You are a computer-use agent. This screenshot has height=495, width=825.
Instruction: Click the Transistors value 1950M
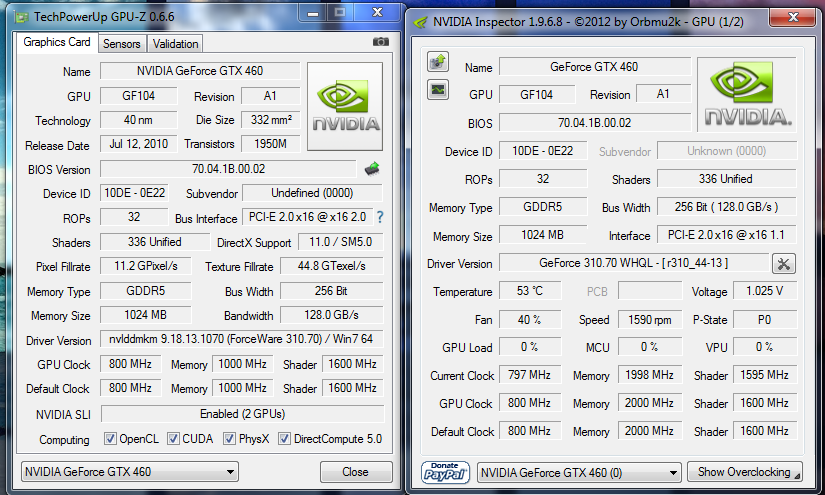coord(270,144)
